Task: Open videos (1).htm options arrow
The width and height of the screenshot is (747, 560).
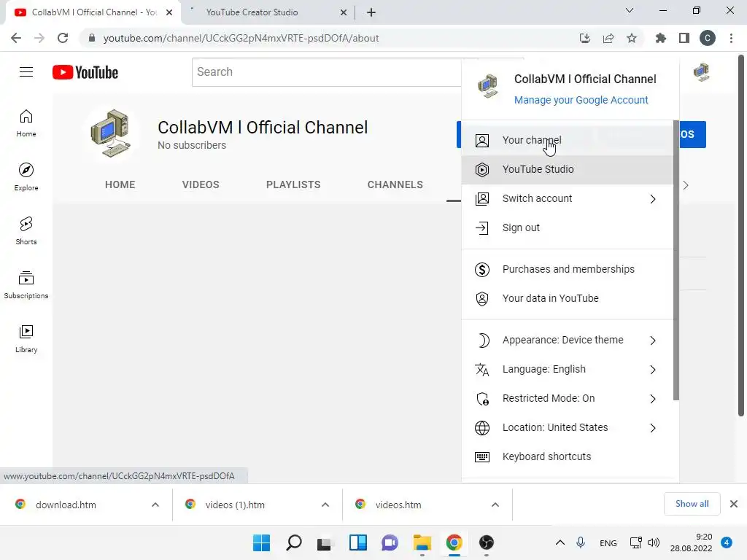Action: click(325, 505)
